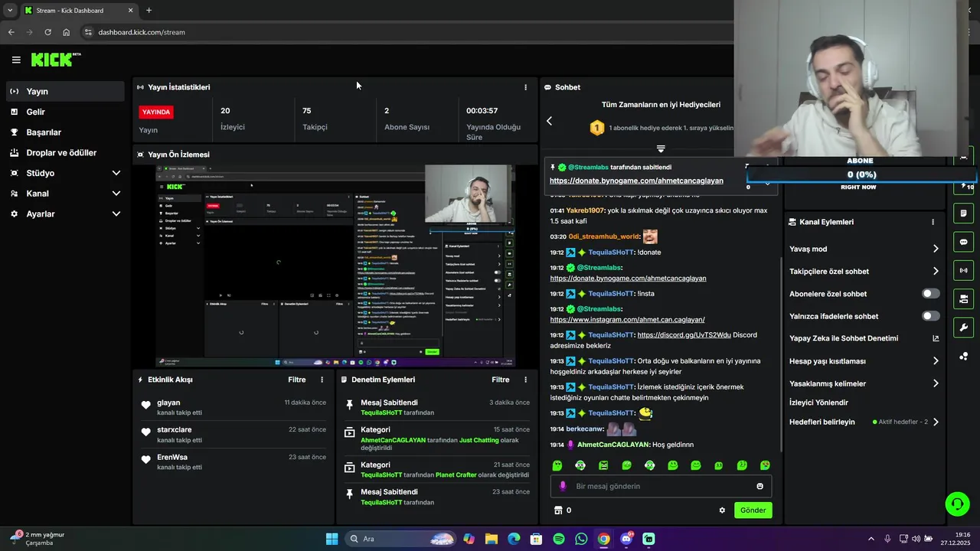Open Hedefleri belirleyin chevron
This screenshot has width=980, height=551.
936,422
